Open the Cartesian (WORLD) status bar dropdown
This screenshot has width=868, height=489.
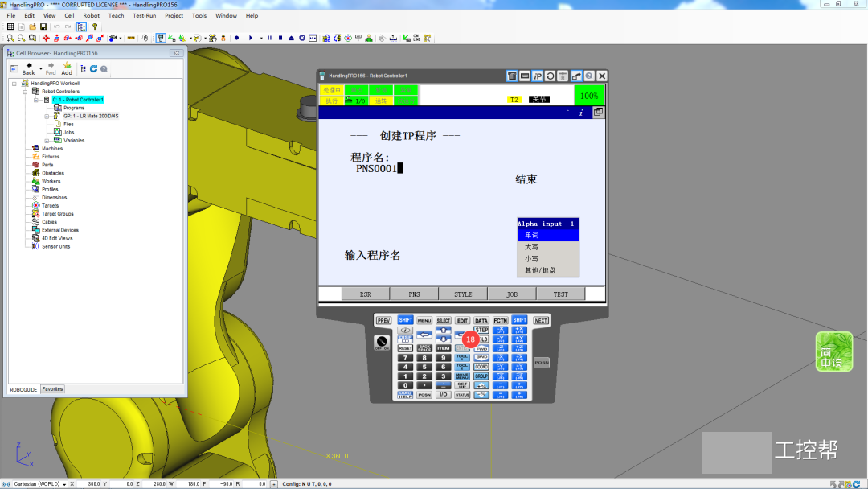click(64, 484)
